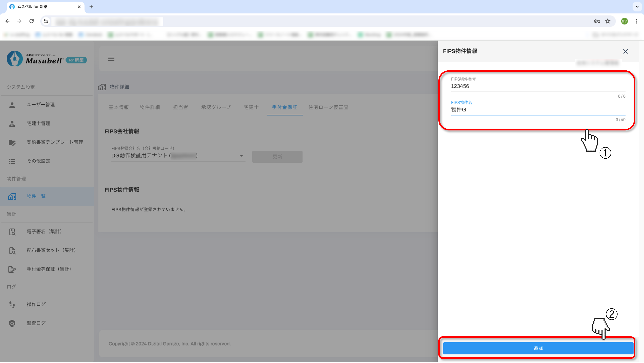Open the Chrome three-dot menu
The image size is (644, 363).
[x=637, y=21]
